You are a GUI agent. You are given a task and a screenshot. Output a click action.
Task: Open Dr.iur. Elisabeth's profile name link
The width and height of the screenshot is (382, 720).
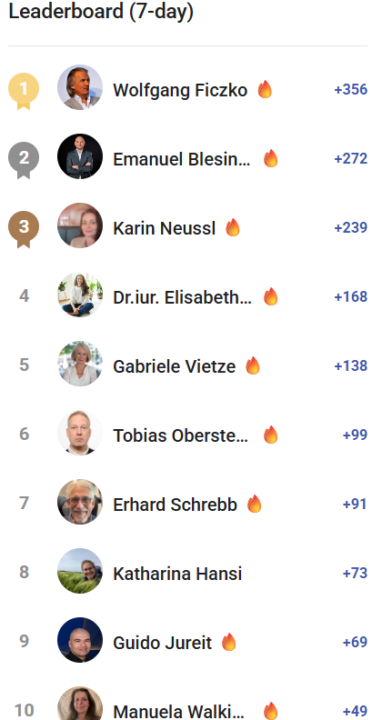(x=182, y=298)
